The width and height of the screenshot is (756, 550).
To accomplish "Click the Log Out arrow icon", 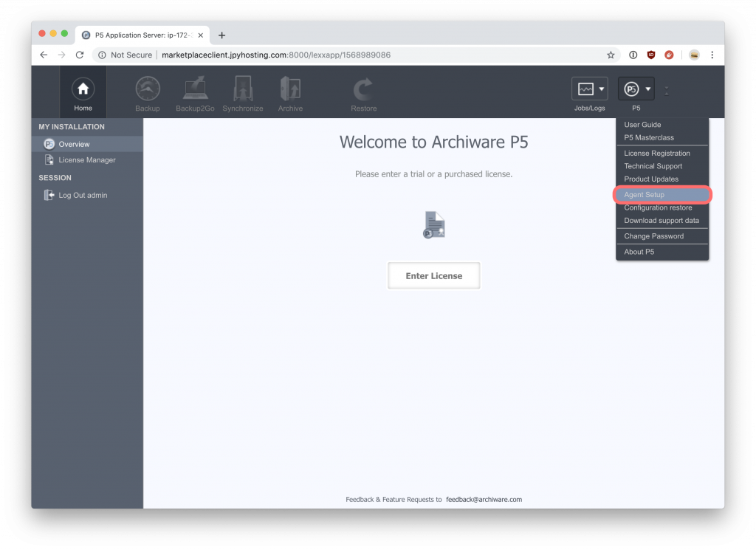I will pyautogui.click(x=49, y=195).
